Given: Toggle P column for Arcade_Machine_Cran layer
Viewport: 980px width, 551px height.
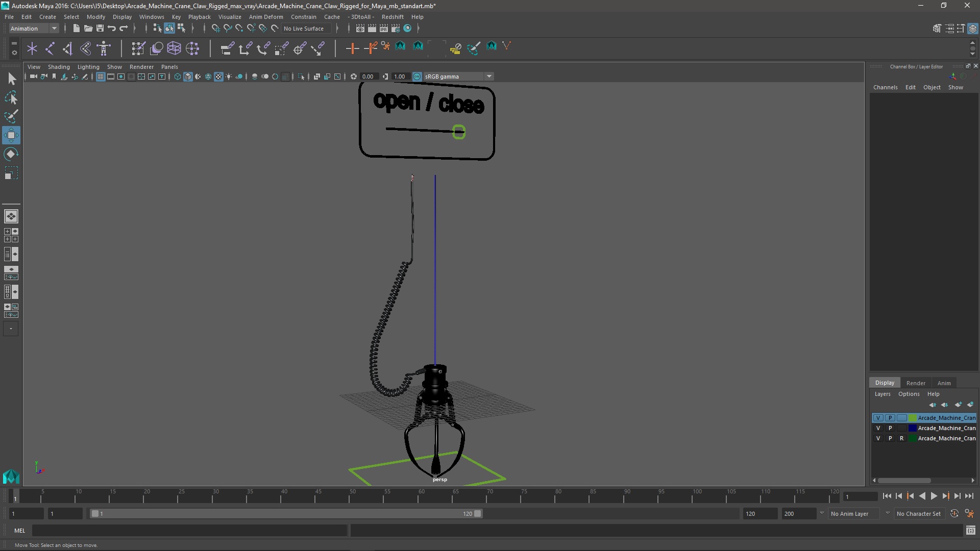Looking at the screenshot, I should (890, 418).
